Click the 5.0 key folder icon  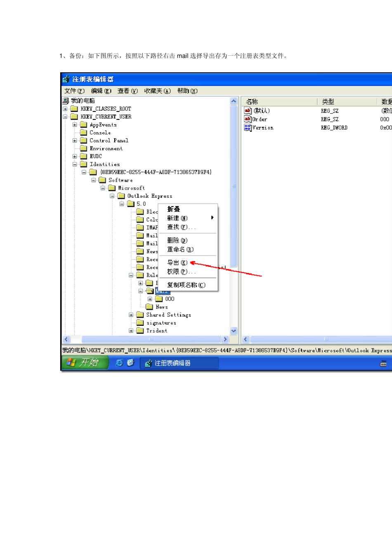coord(131,204)
